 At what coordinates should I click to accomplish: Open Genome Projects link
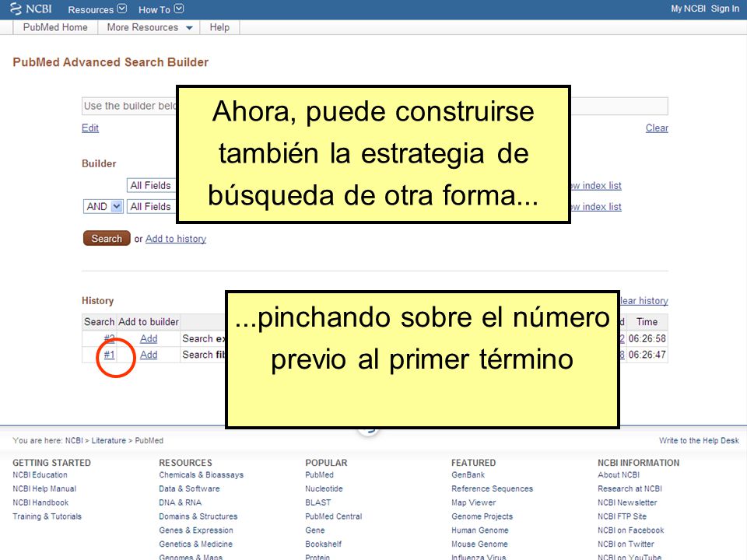[x=482, y=516]
